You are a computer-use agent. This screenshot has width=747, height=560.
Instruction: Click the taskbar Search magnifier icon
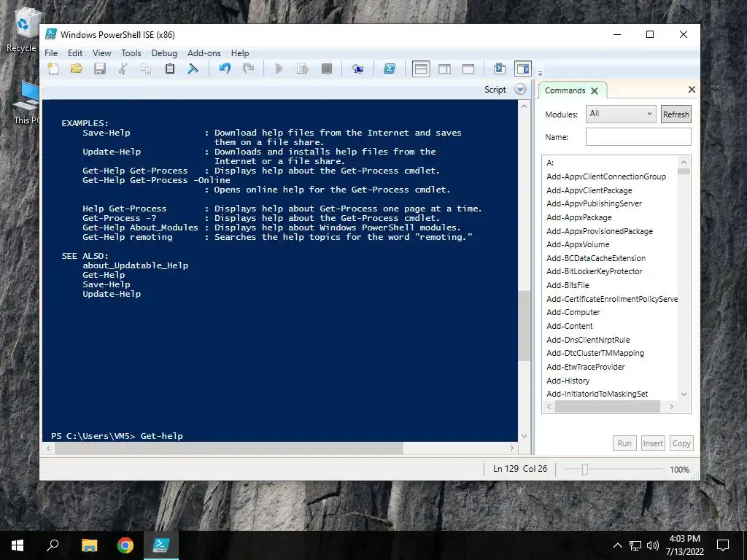[53, 545]
